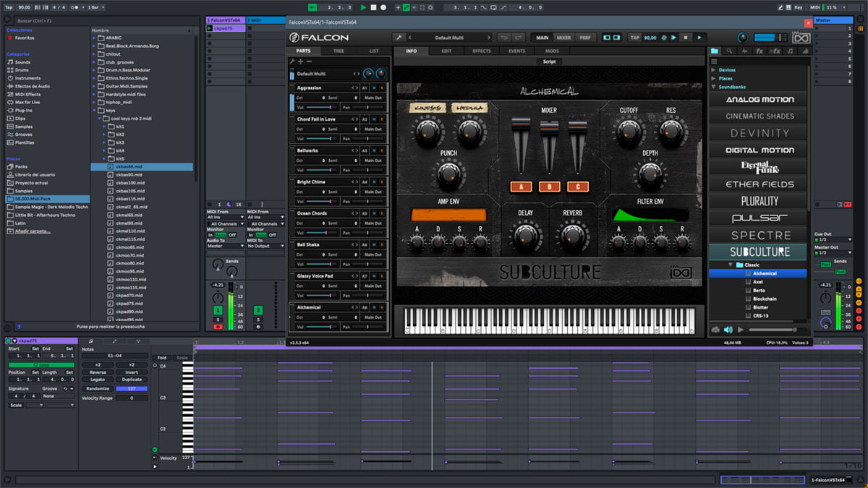
Task: Expand the ARABIC folder in browser
Action: 94,38
